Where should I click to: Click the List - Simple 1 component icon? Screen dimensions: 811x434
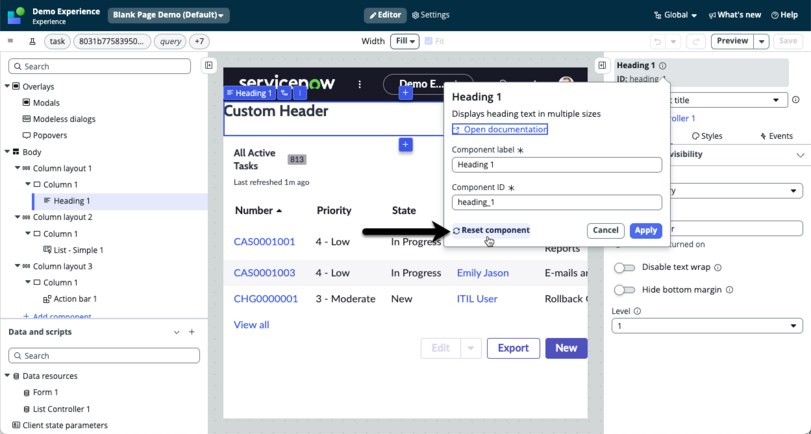[x=47, y=250]
